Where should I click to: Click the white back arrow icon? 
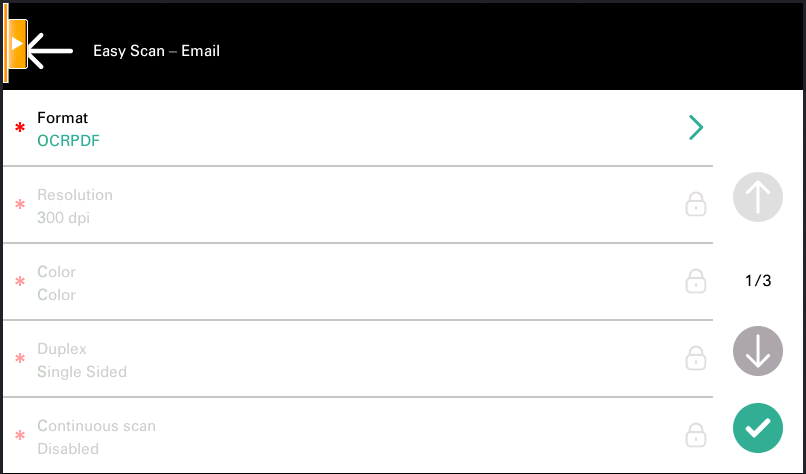(x=50, y=49)
